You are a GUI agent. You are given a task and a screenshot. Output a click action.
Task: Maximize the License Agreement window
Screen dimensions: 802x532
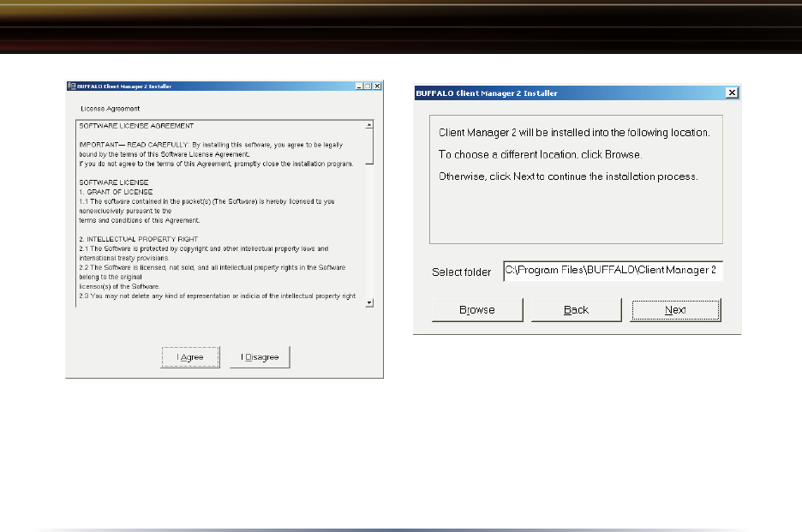coord(368,86)
